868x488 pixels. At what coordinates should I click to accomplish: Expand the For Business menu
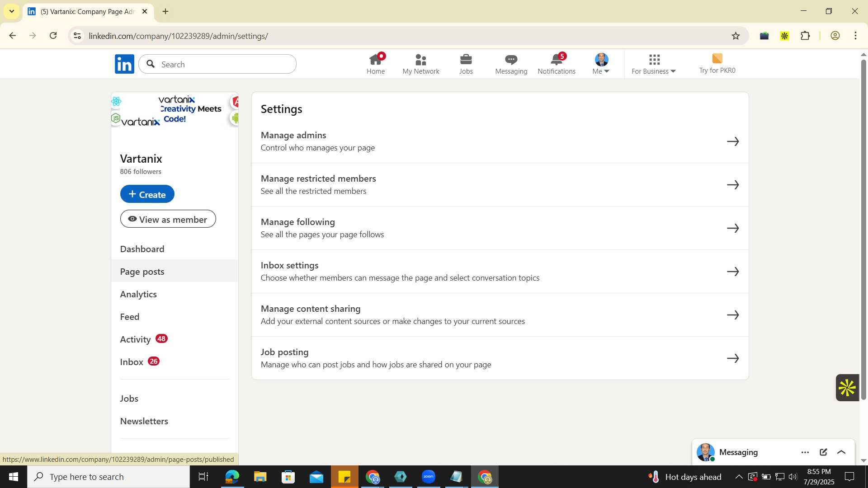654,64
